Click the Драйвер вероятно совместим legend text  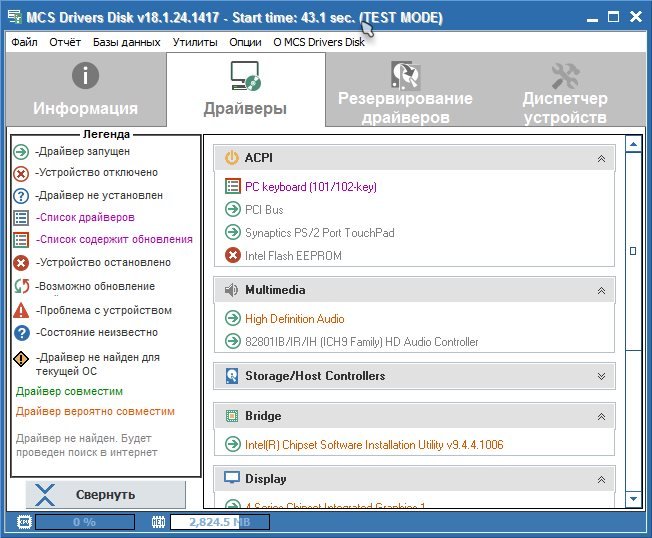tap(95, 411)
